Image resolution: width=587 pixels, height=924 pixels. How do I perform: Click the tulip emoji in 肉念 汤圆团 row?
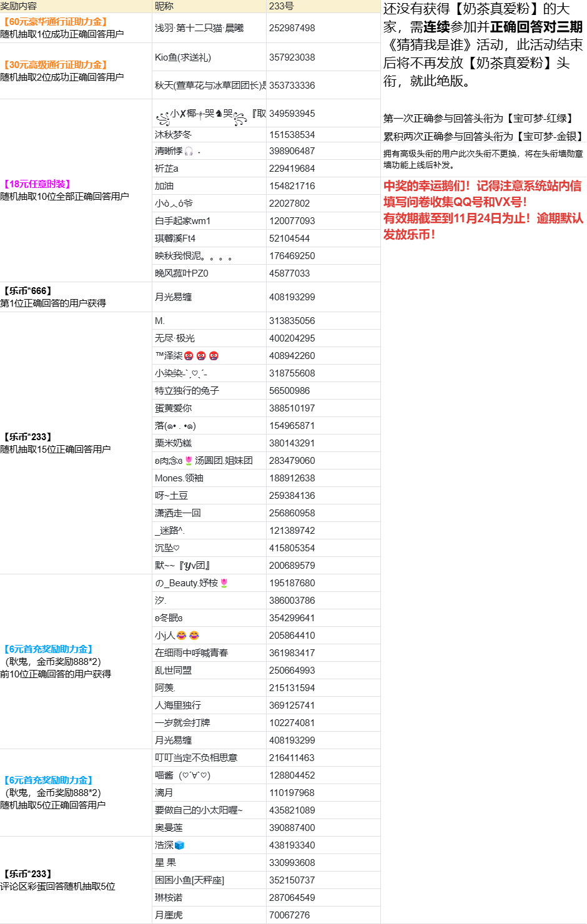point(189,461)
